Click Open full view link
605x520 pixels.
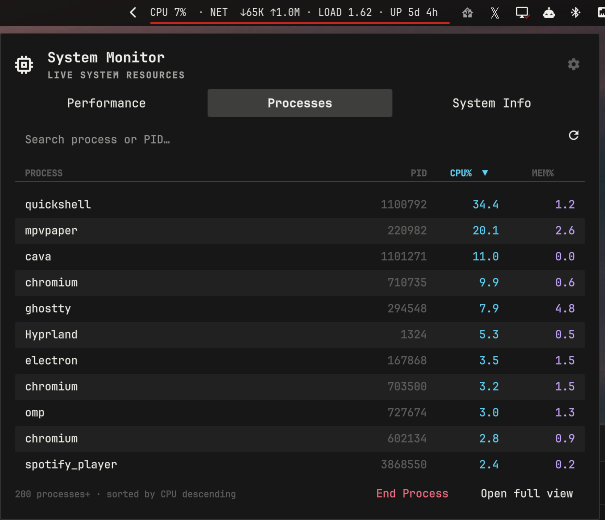click(527, 493)
